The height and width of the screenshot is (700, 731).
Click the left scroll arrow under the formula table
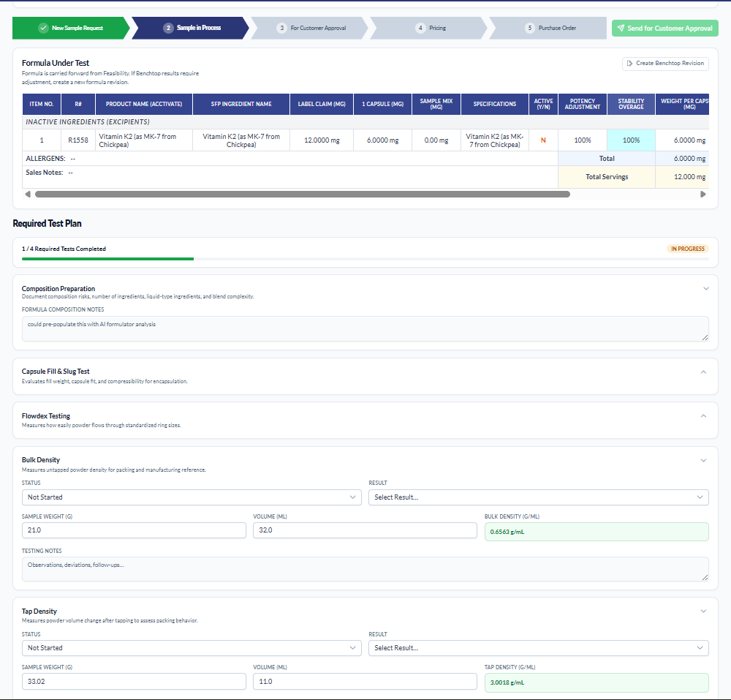pyautogui.click(x=28, y=194)
